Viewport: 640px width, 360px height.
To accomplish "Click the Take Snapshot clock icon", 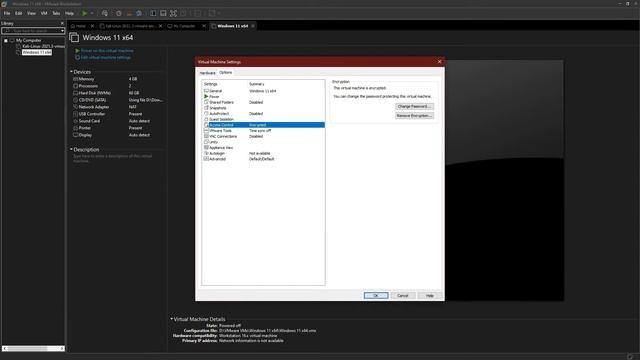I will click(119, 13).
